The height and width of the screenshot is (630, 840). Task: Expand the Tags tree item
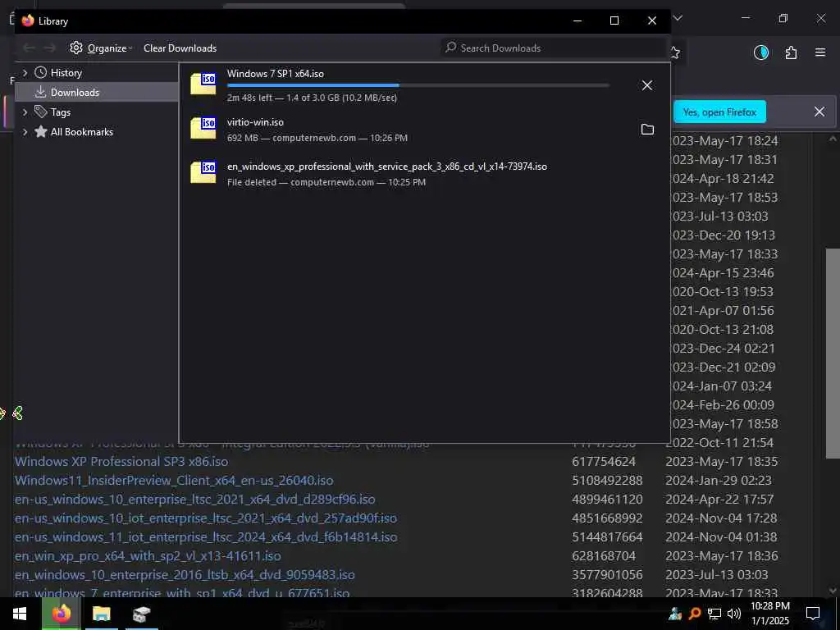25,112
